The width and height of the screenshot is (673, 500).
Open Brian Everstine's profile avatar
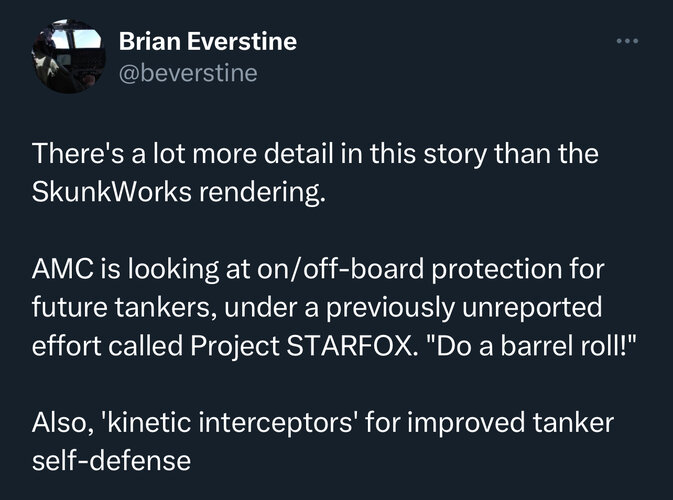[x=69, y=56]
